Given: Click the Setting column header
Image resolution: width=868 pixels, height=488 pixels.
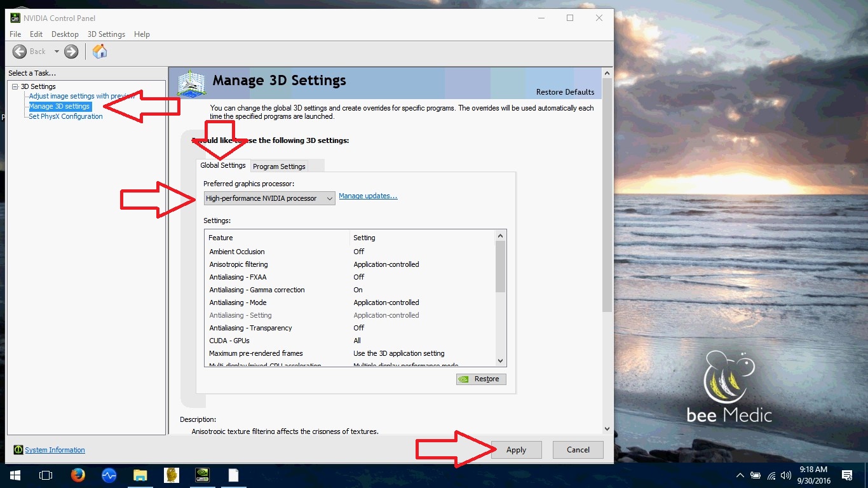Looking at the screenshot, I should pos(423,238).
